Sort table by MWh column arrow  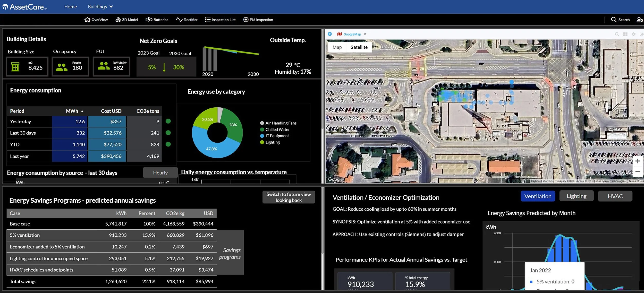82,111
